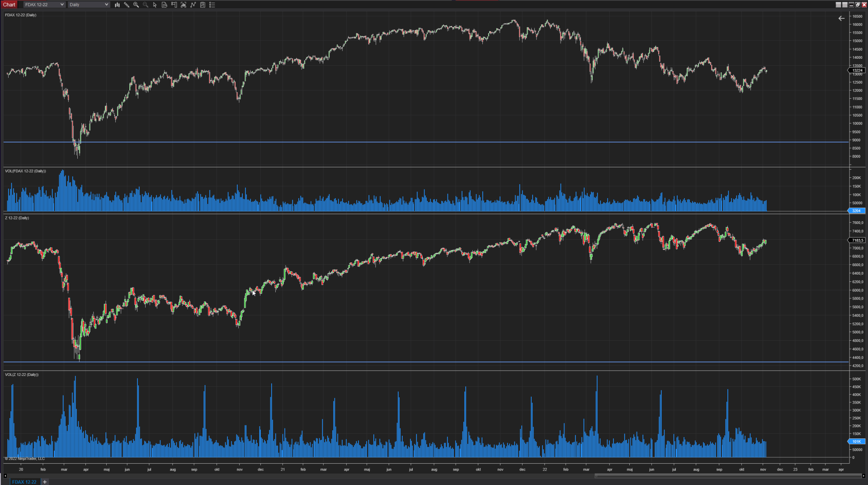The height and width of the screenshot is (485, 868).
Task: Click the add new tab plus button
Action: pos(44,482)
